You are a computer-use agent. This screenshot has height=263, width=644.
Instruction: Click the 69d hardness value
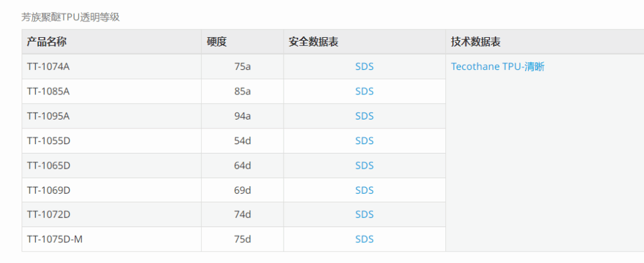242,190
